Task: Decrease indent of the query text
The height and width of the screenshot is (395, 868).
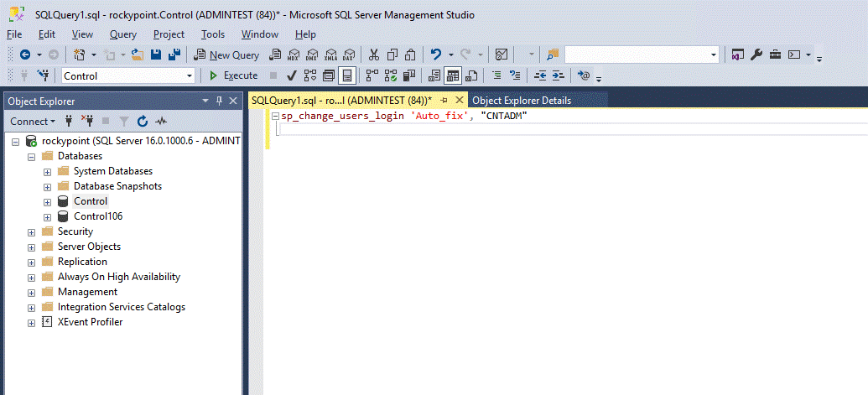Action: click(540, 75)
